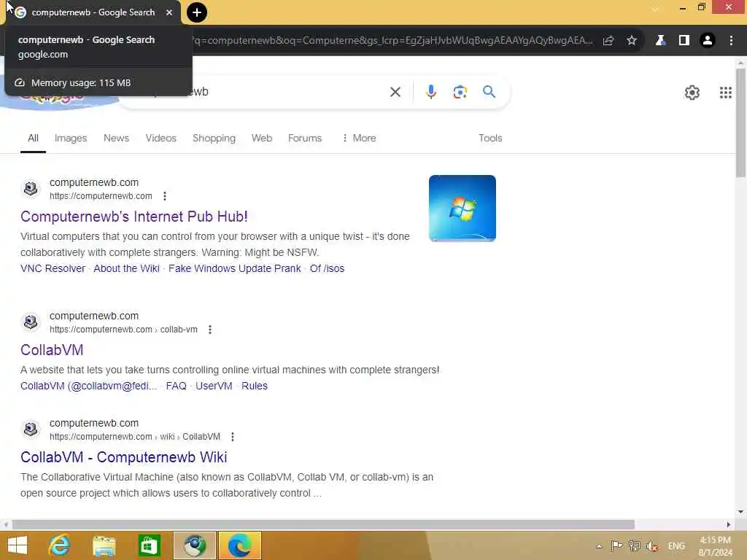Click the vertical scrollbar down arrow
Viewport: 747px width, 560px height.
(x=740, y=512)
